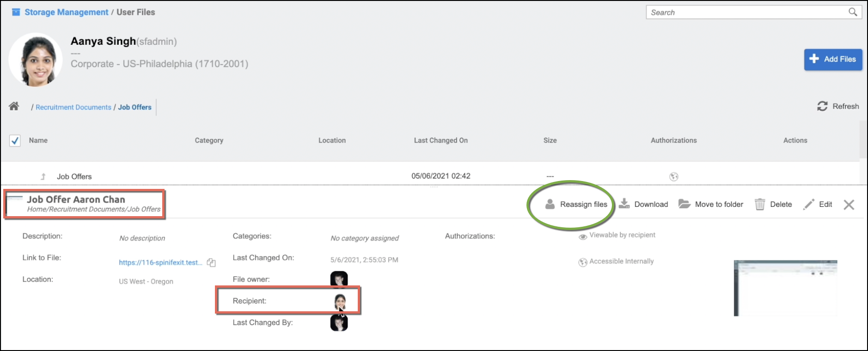
Task: Close the file details panel
Action: pos(849,205)
